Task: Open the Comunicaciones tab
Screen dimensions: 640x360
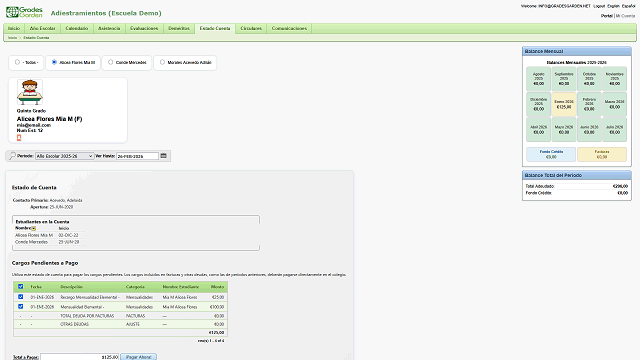Action: (289, 28)
